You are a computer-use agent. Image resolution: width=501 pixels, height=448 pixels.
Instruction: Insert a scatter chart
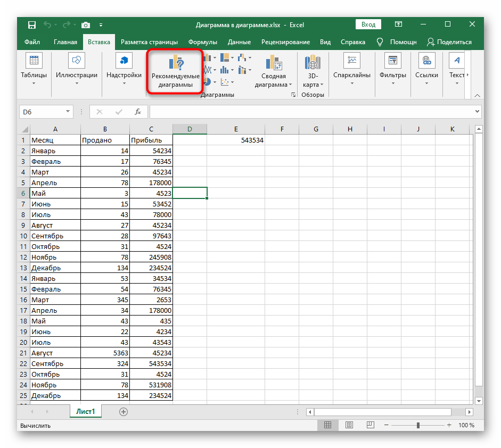227,82
